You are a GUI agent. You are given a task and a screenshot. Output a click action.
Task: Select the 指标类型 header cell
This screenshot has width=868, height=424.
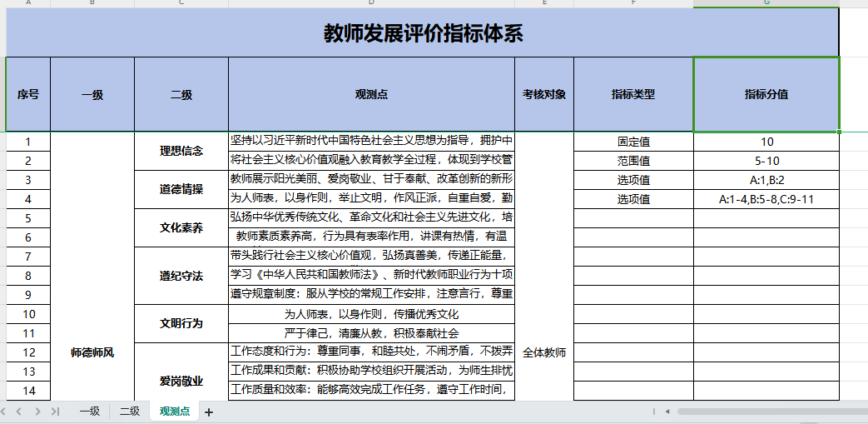pyautogui.click(x=632, y=95)
